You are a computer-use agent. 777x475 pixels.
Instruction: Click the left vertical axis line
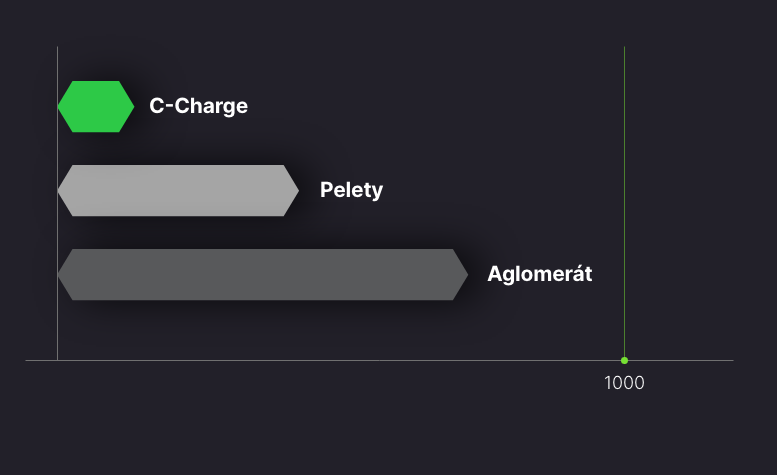click(57, 203)
